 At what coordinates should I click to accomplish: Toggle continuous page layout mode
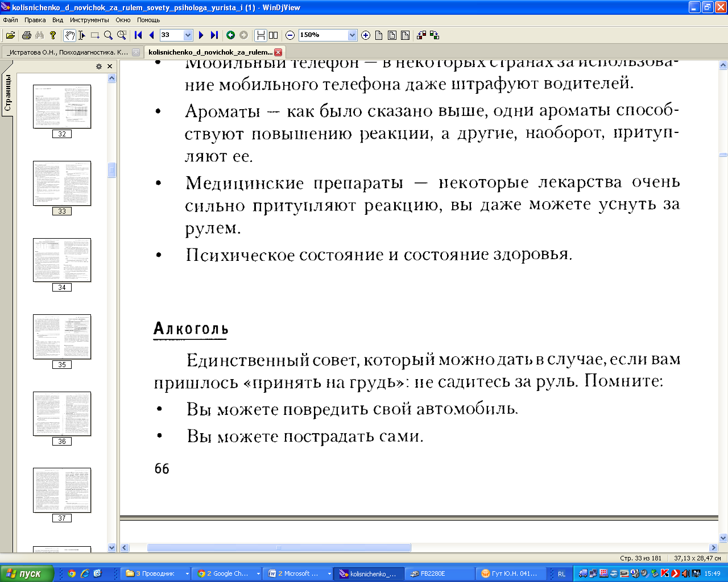pos(260,35)
